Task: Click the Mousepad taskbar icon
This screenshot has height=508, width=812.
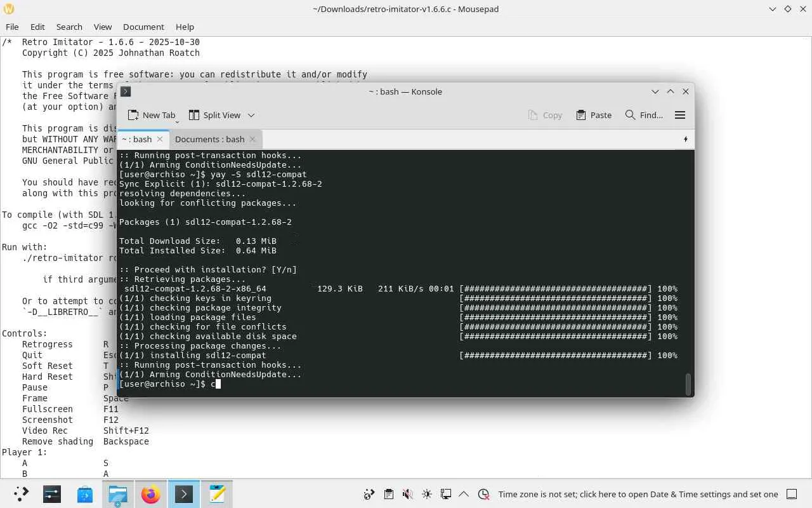Action: click(x=217, y=494)
